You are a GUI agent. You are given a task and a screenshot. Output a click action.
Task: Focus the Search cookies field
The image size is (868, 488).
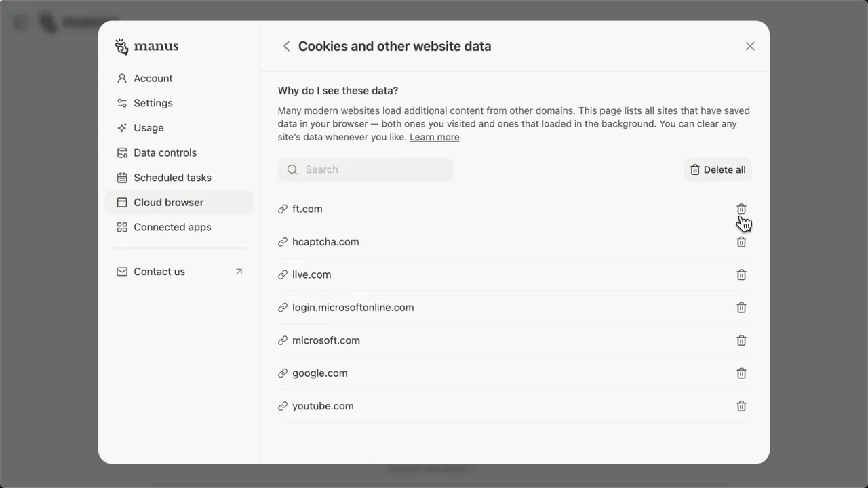pyautogui.click(x=366, y=169)
